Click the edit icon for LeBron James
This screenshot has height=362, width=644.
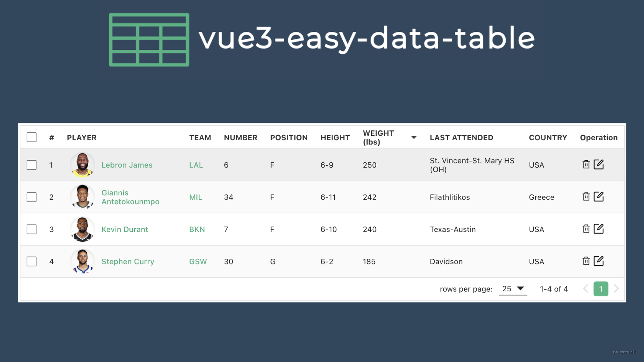click(x=599, y=164)
